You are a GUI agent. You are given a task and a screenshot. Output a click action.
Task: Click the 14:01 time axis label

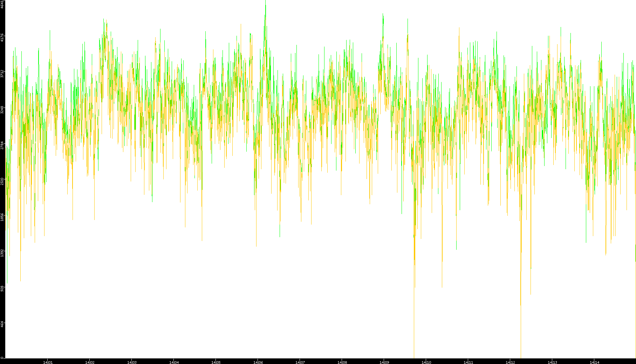point(48,362)
